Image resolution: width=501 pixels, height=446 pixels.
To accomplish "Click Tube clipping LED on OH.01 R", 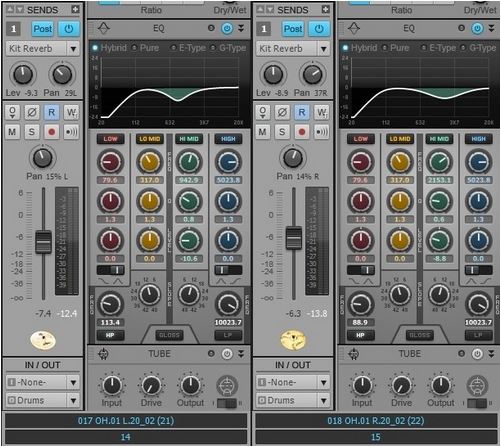I will (461, 354).
